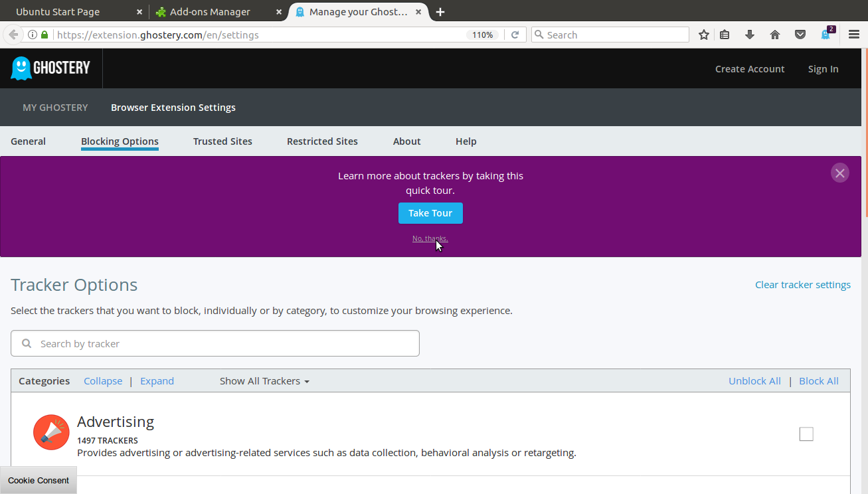Open the General settings tab
The width and height of the screenshot is (868, 494).
[x=28, y=141]
